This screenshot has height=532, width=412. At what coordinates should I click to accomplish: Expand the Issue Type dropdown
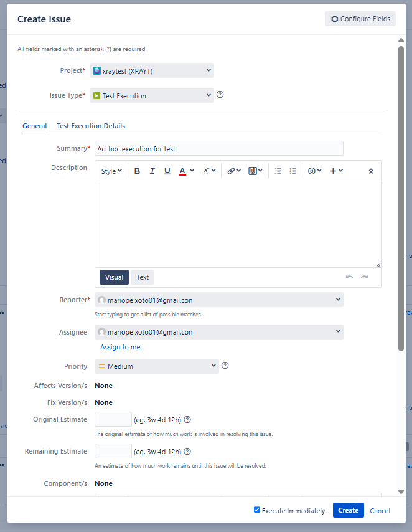[x=152, y=96]
